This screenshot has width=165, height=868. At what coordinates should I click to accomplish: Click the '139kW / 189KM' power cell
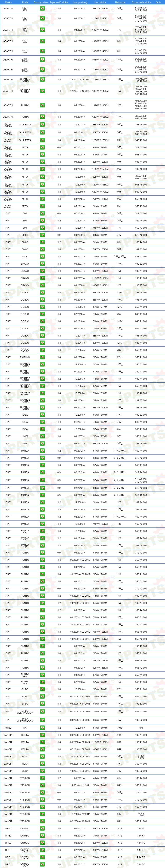[100, 41]
